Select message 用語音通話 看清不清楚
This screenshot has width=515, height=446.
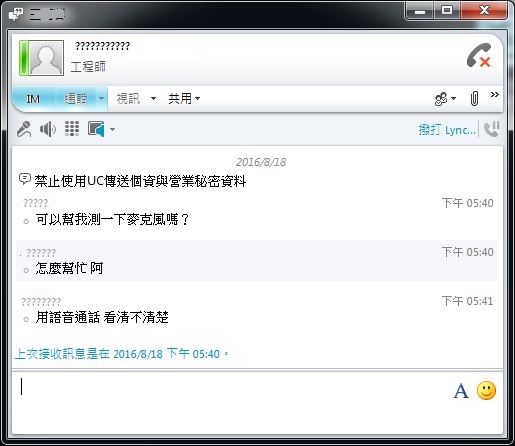coord(102,317)
